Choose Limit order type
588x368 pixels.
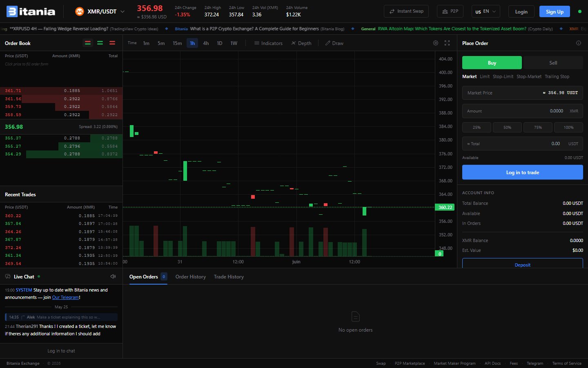[x=485, y=76]
